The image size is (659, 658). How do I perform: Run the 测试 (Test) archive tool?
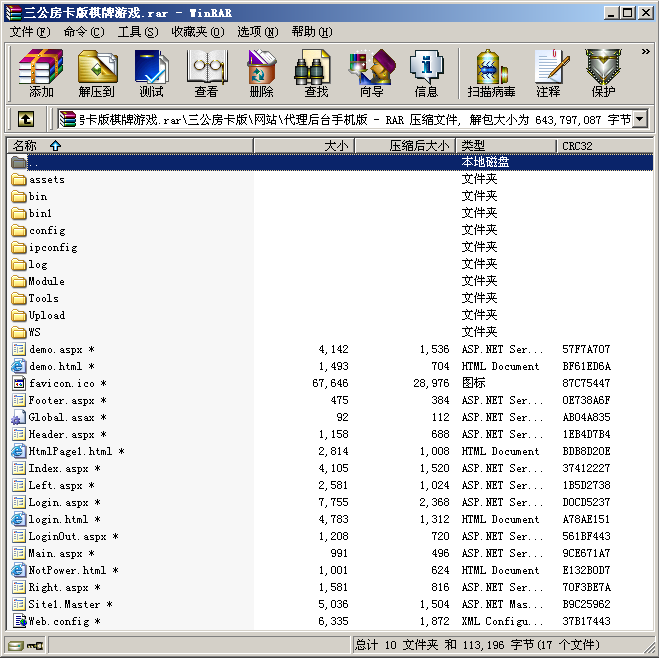click(x=151, y=73)
